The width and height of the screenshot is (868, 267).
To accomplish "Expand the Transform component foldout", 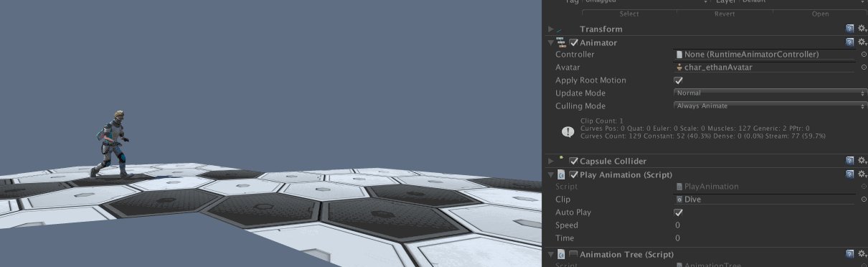I will click(550, 29).
